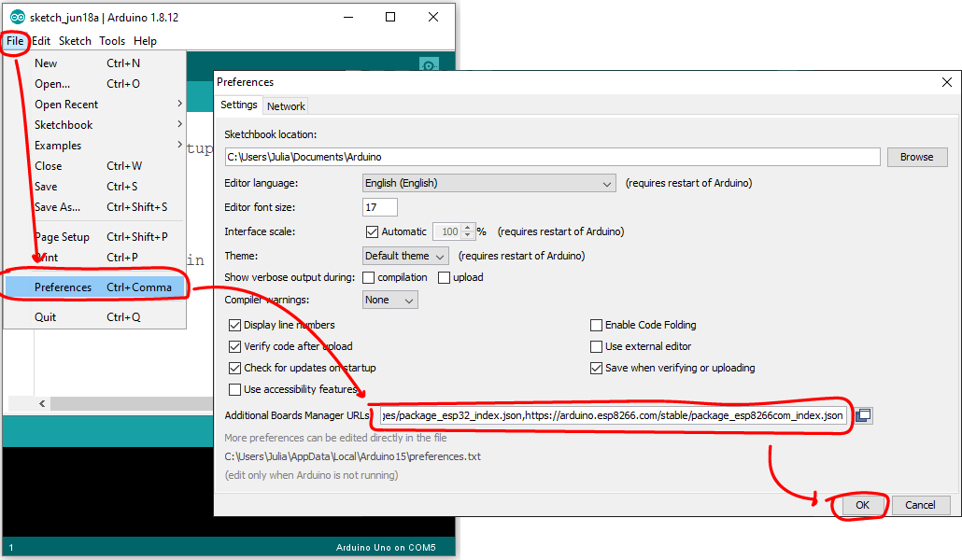Viewport: 962px width, 560px height.
Task: Open the Edit menu
Action: coord(41,41)
